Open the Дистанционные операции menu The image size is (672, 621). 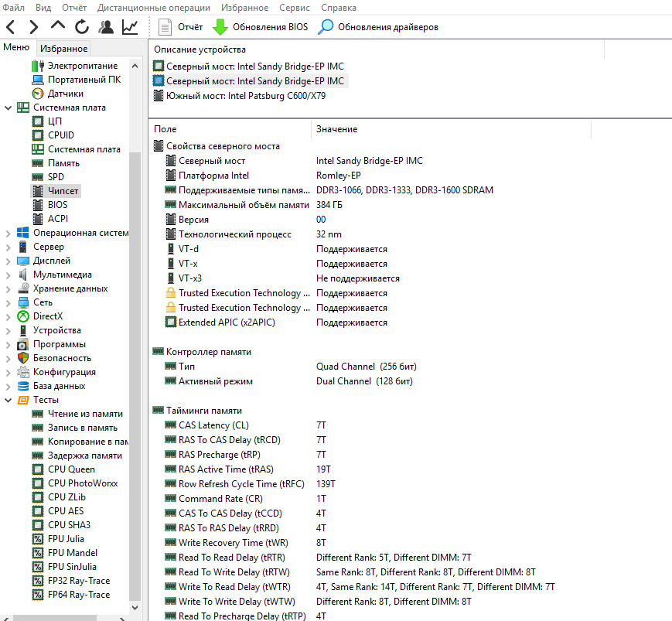[154, 8]
